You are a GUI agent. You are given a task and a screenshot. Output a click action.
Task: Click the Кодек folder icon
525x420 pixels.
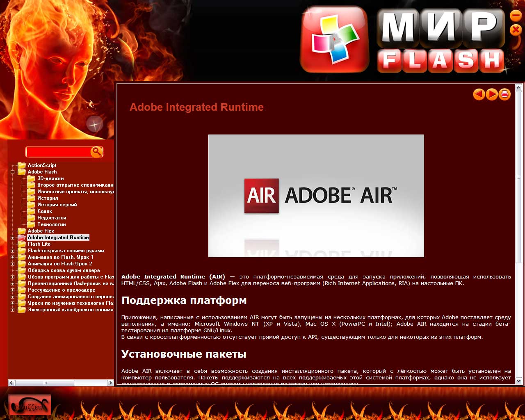pos(31,211)
